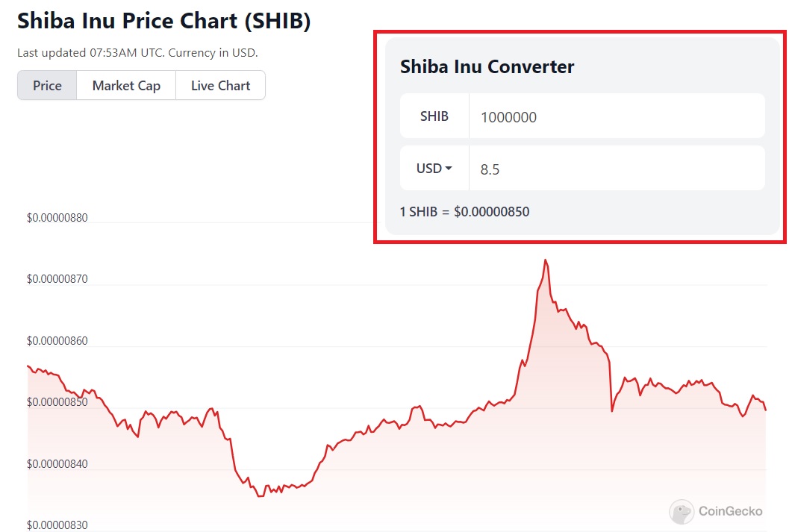The width and height of the screenshot is (789, 532).
Task: Click the Shiba Inu Price Chart heading
Action: [166, 21]
